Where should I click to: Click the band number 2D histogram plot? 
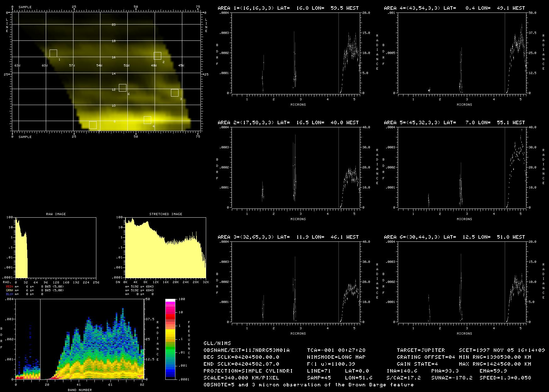(x=80, y=339)
